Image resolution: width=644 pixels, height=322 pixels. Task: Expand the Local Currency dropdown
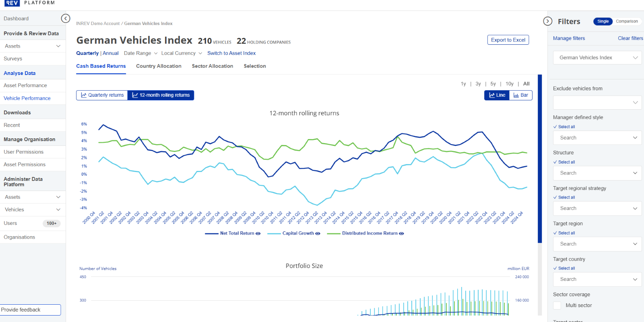pyautogui.click(x=182, y=53)
